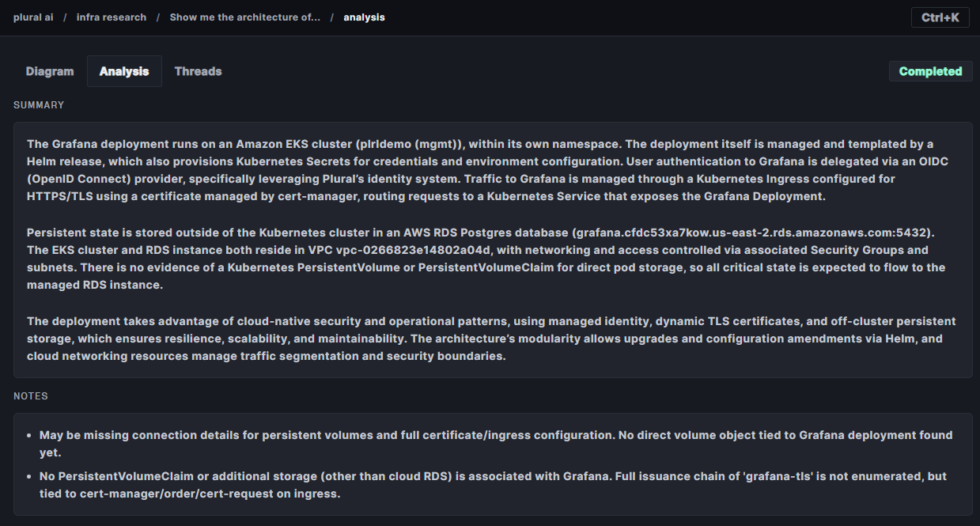This screenshot has width=980, height=526.
Task: Open the Threads tab
Action: [x=198, y=71]
